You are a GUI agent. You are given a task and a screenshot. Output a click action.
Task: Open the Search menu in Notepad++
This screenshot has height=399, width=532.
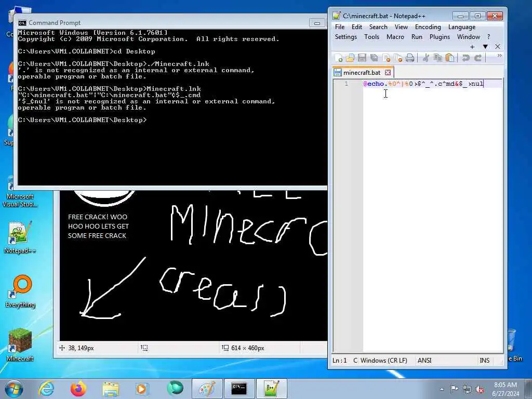coord(378,27)
